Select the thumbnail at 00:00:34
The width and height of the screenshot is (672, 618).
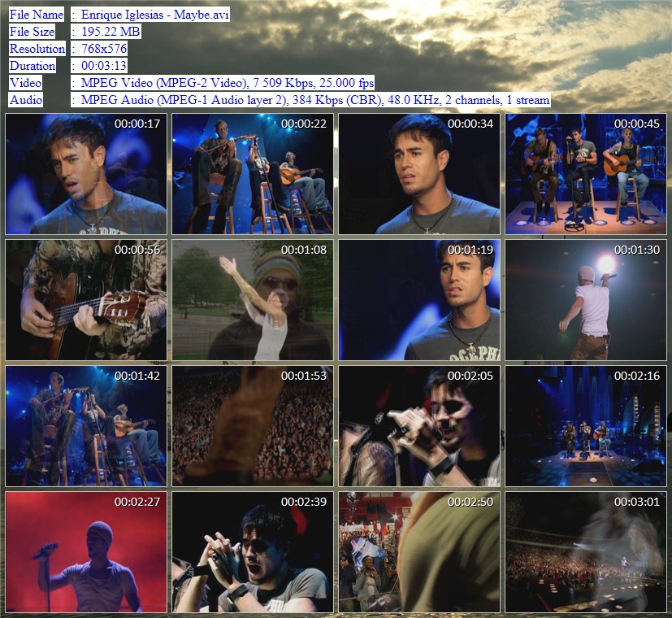pyautogui.click(x=419, y=174)
